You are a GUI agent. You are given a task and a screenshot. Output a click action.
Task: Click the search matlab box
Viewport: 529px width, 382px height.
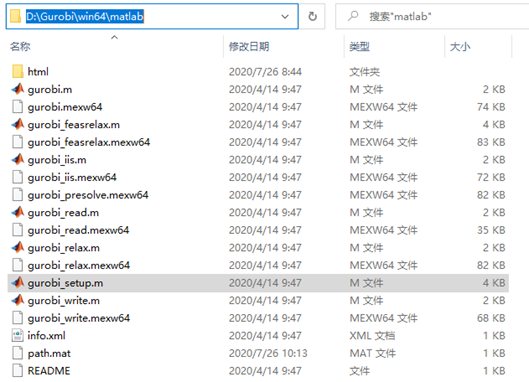point(432,16)
